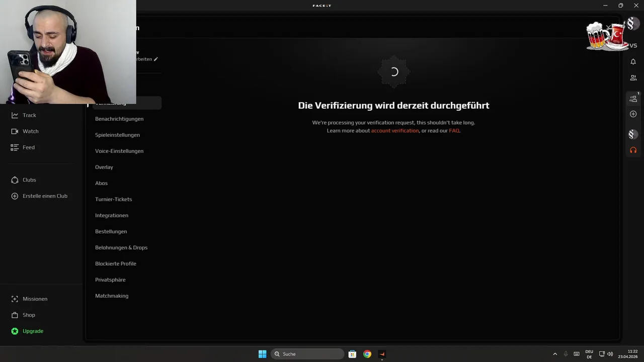This screenshot has height=362, width=644.
Task: Show hidden tray icons chevron
Action: (x=555, y=354)
